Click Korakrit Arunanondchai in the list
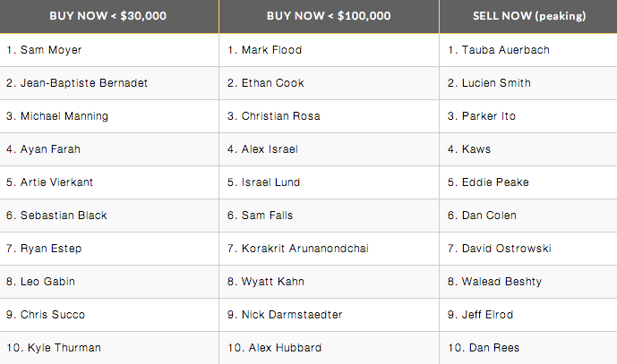 [x=306, y=249]
